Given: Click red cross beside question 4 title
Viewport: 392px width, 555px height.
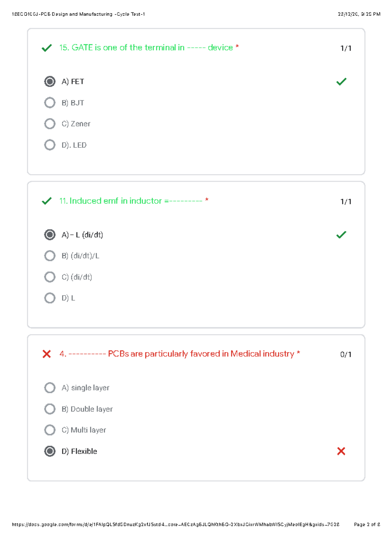Looking at the screenshot, I should [47, 354].
